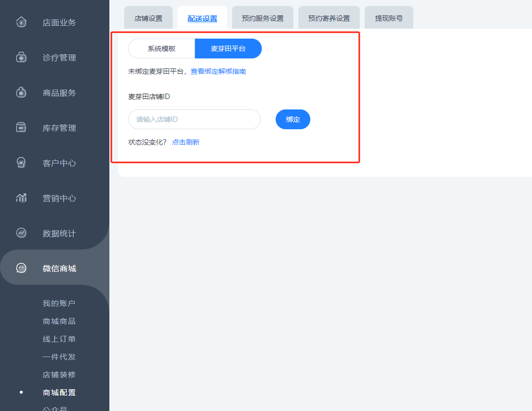The height and width of the screenshot is (411, 532).
Task: Click the 营销中心 chart icon
Action: 21,198
